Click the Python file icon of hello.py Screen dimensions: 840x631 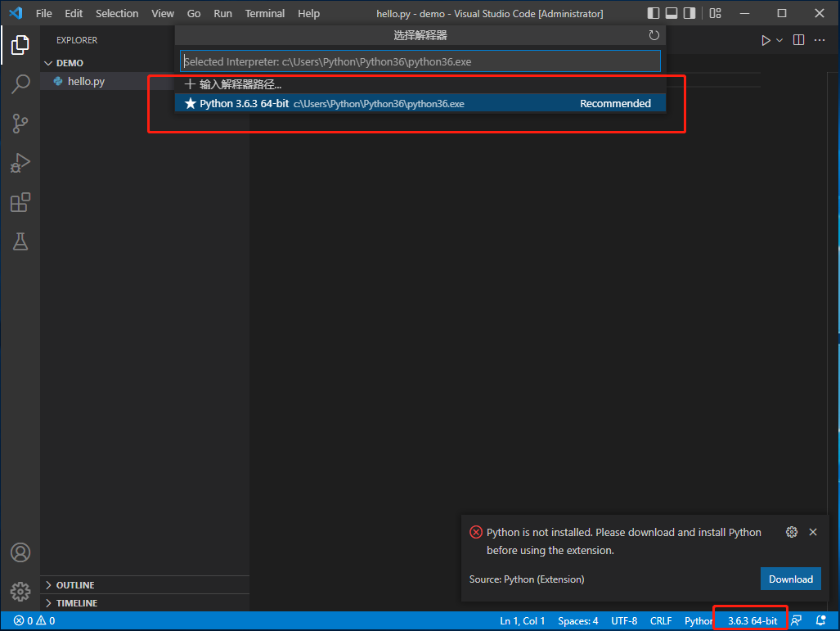pyautogui.click(x=58, y=82)
